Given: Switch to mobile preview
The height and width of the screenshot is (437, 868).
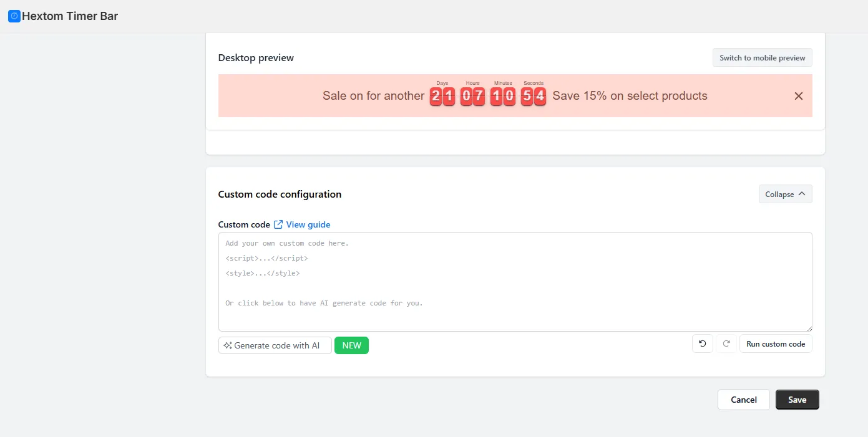Looking at the screenshot, I should (x=763, y=58).
